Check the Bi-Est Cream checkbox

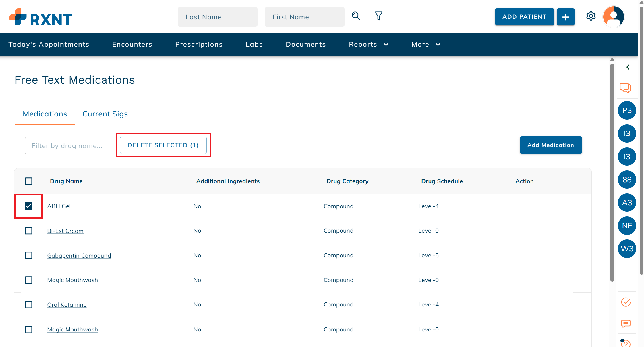28,231
